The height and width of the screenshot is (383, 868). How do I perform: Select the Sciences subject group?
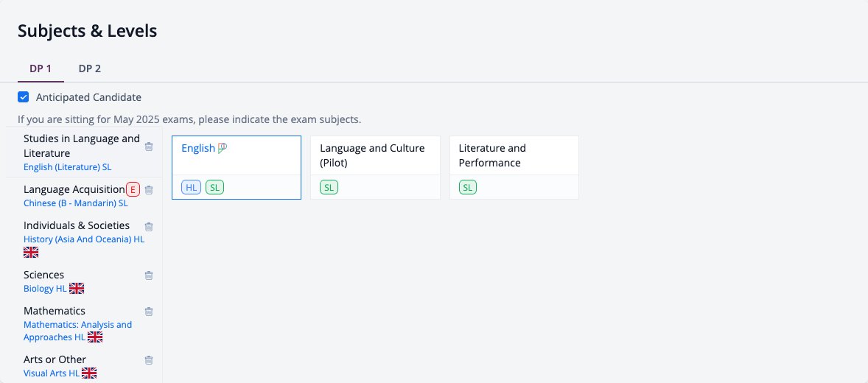(43, 275)
